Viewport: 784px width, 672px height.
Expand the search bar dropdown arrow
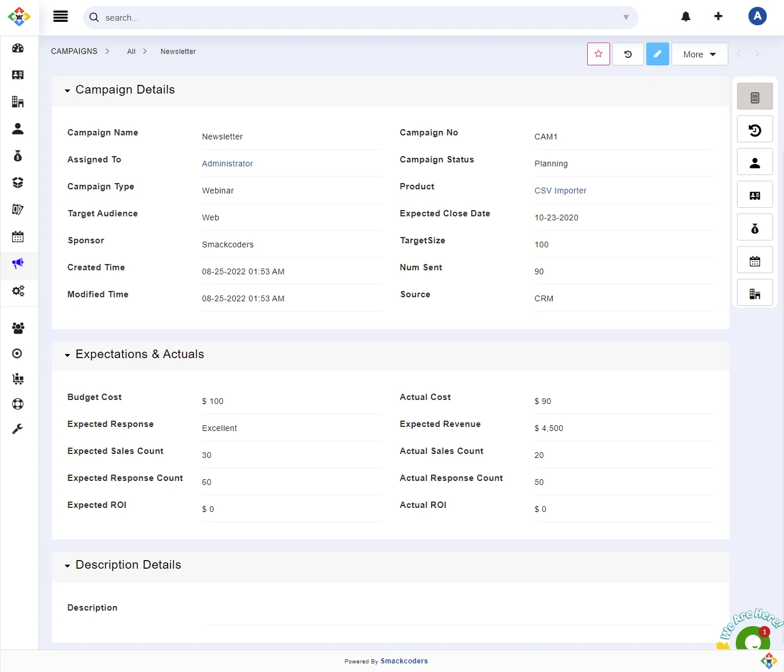pos(626,18)
